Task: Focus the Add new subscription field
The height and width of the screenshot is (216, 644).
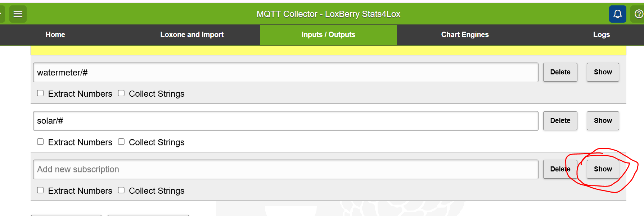Action: (x=285, y=169)
